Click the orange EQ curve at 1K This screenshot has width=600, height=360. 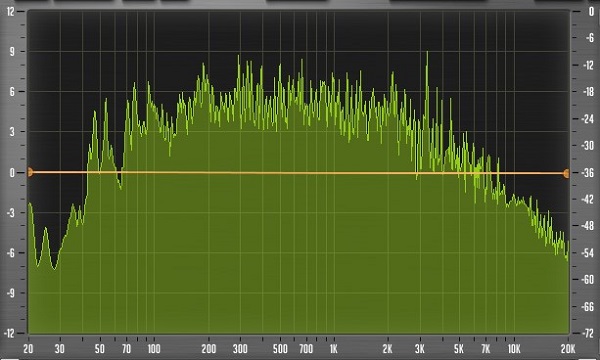tap(334, 173)
